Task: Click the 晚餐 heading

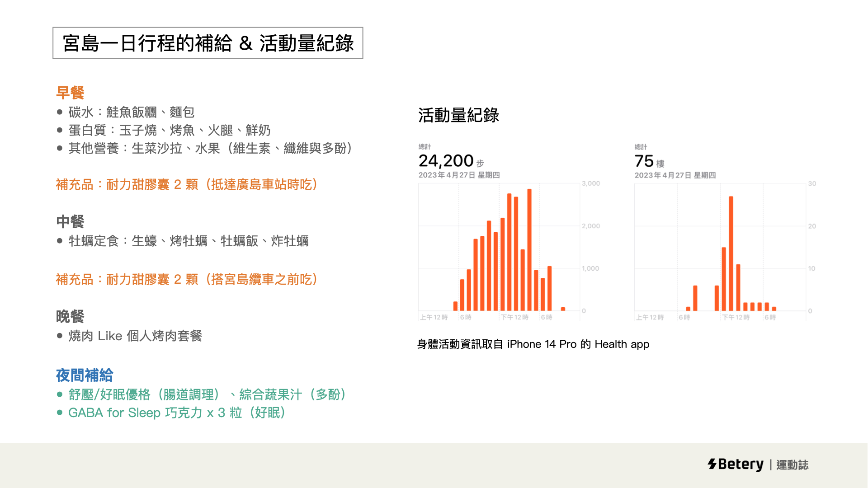Action: point(70,316)
